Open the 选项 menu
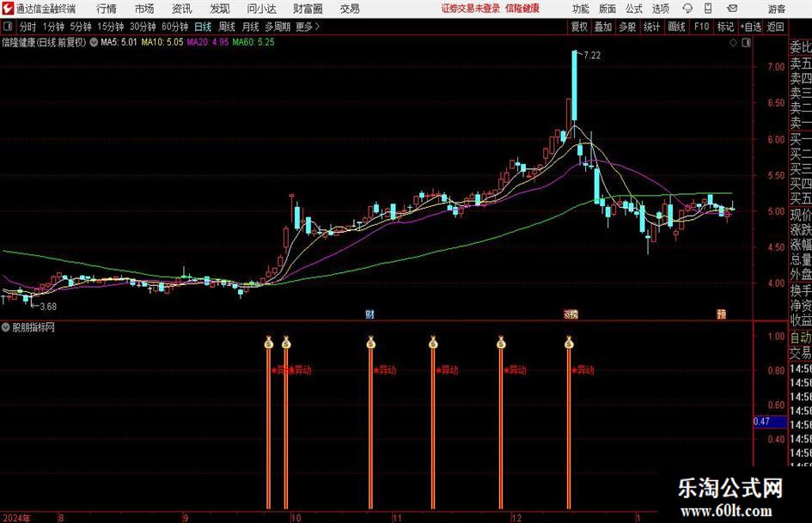 pyautogui.click(x=660, y=9)
